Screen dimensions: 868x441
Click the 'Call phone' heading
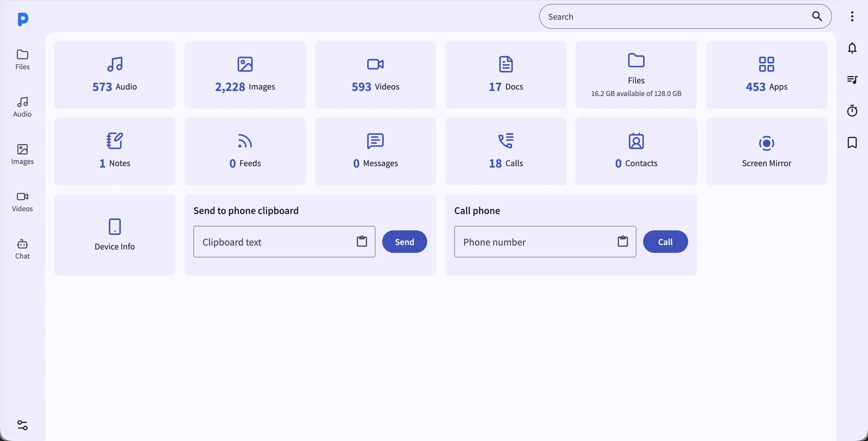pyautogui.click(x=477, y=211)
